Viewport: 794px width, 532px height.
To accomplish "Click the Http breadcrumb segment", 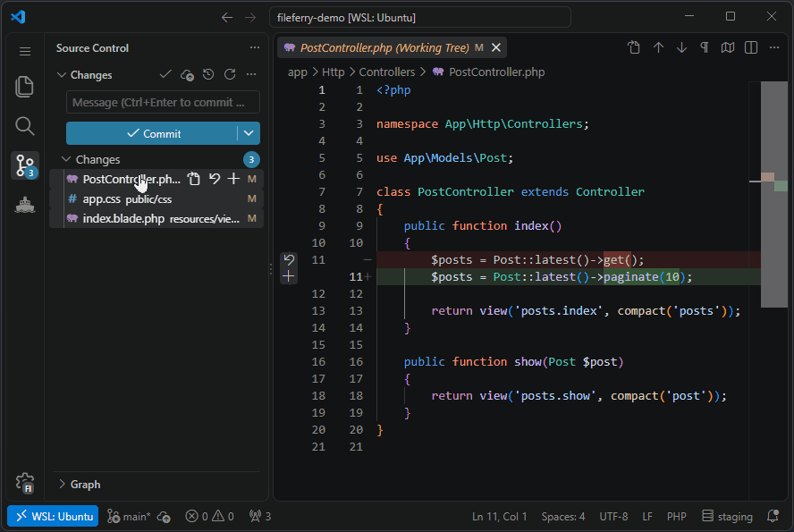I will [334, 72].
